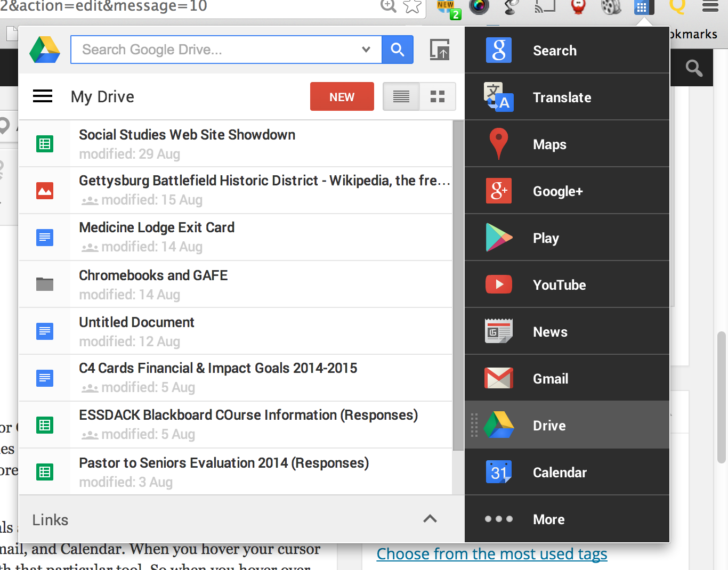Open C4 Cards Financial & Impact Goals
This screenshot has height=570, width=728.
(236, 378)
